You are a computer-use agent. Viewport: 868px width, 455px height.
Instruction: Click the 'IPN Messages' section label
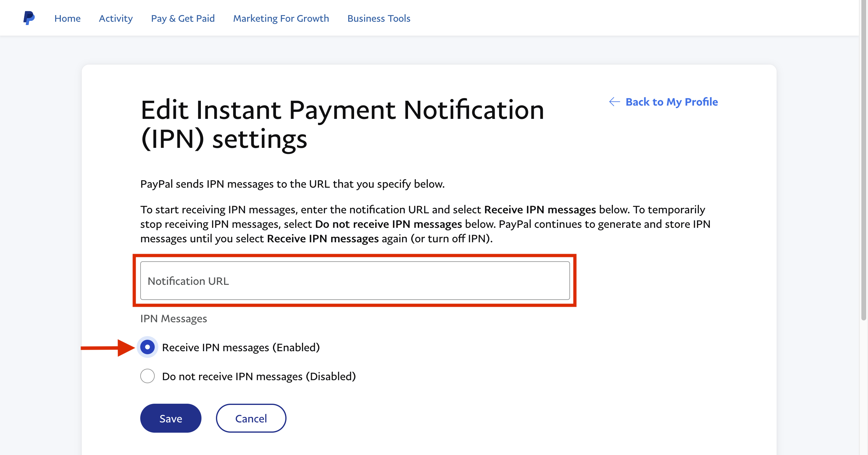(x=173, y=319)
